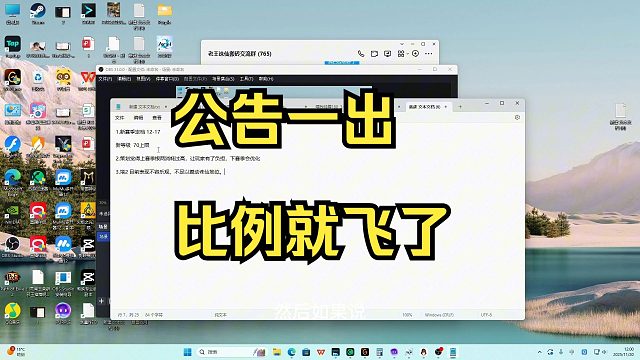Open OBS 帮助(H) menu
This screenshot has width=640, height=360.
(266, 79)
